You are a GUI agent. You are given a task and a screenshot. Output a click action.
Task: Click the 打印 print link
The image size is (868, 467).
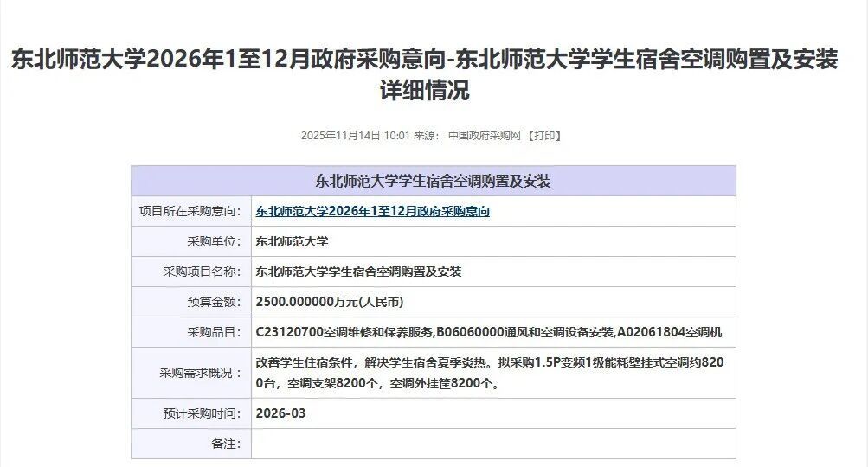coord(544,136)
